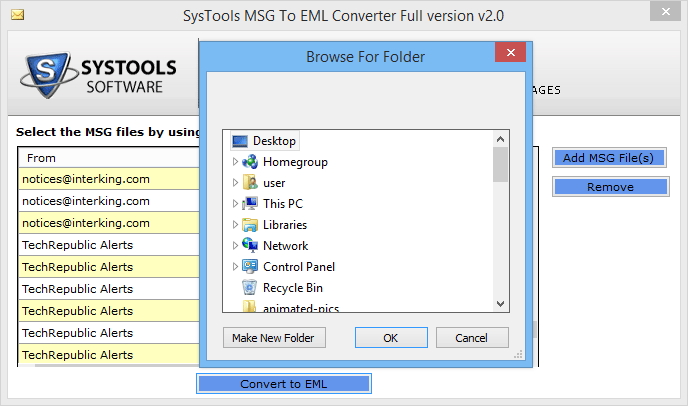Image resolution: width=688 pixels, height=406 pixels.
Task: Select fourth TechRepublic Alerts row
Action: coord(108,310)
